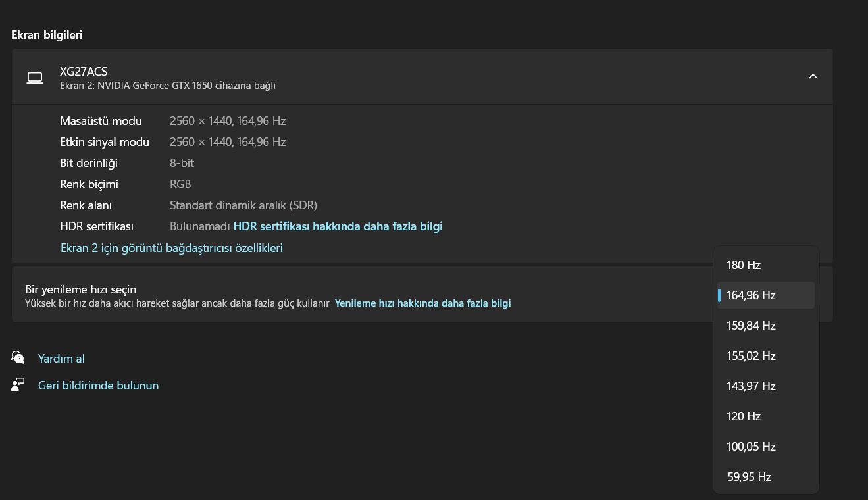This screenshot has height=500, width=868.
Task: Choose 159,84 Hz from the list
Action: (x=751, y=326)
